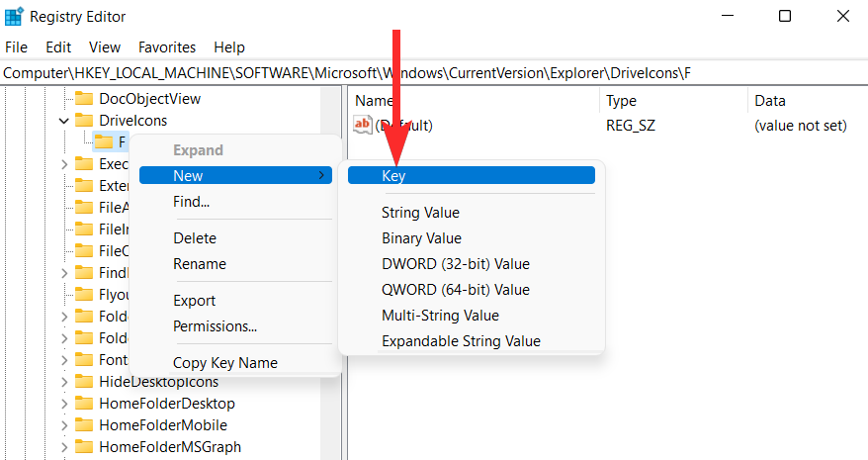868x460 pixels.
Task: Click the Registry Editor app icon
Action: 15,17
